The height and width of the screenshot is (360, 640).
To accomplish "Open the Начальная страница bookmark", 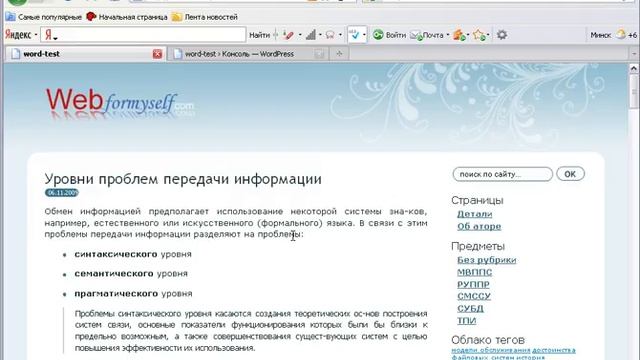I will [127, 17].
